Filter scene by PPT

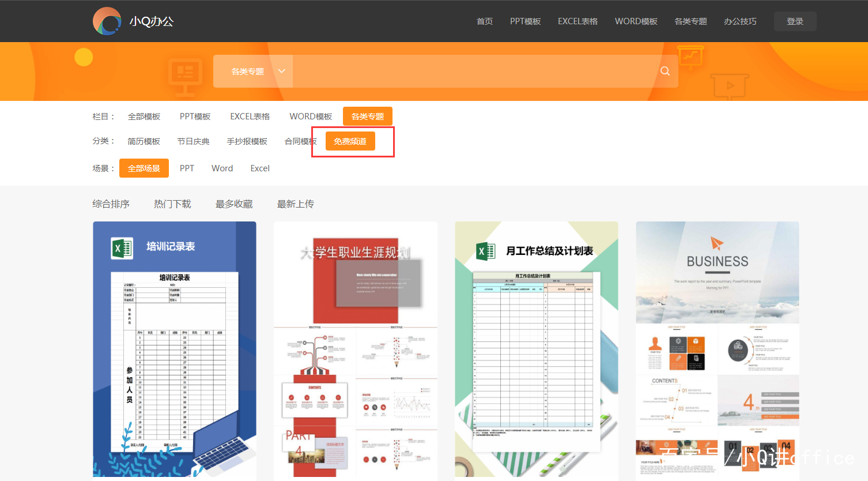[x=187, y=168]
